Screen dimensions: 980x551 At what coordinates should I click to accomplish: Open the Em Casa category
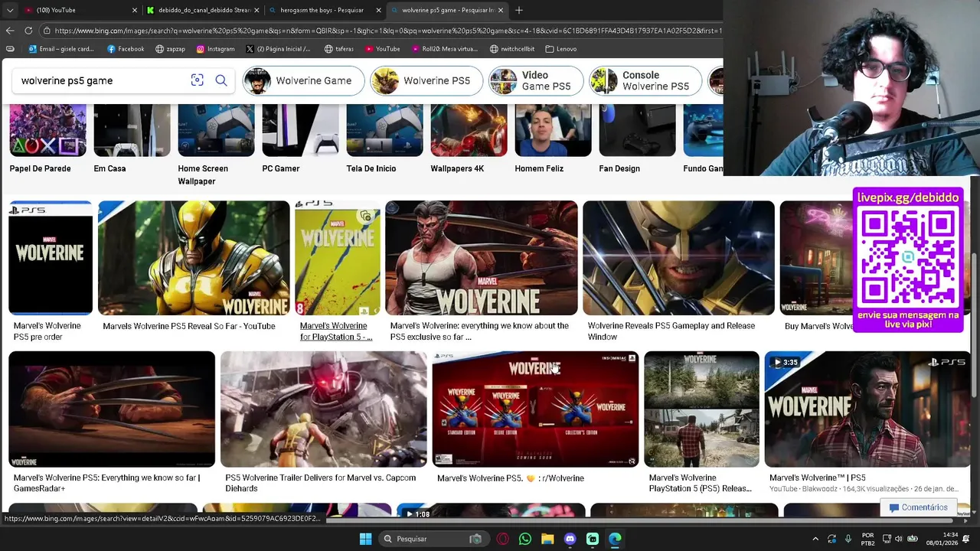[132, 138]
